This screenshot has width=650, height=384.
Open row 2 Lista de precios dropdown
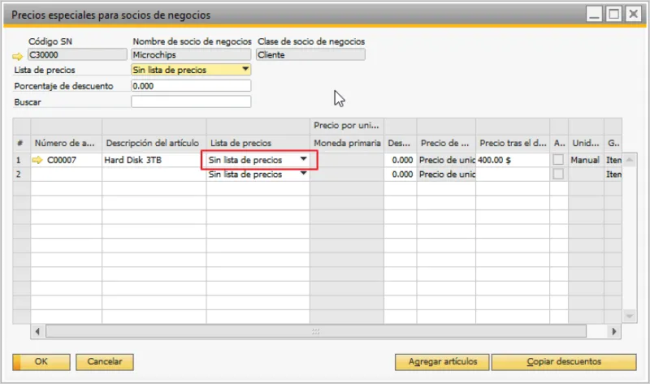click(303, 173)
